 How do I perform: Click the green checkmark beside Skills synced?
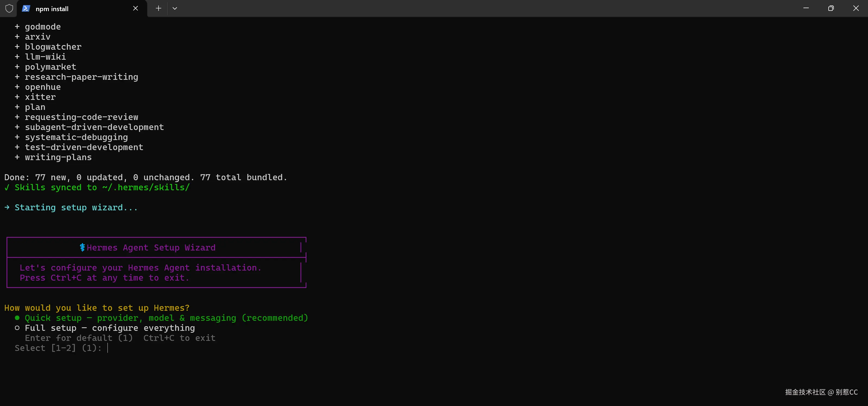point(7,188)
